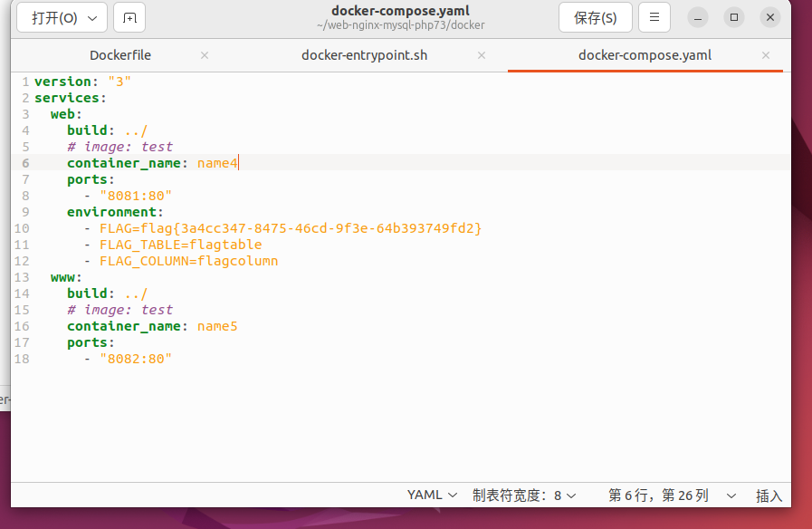Select the docker-compose.yaml tab
This screenshot has width=812, height=529.
(645, 55)
